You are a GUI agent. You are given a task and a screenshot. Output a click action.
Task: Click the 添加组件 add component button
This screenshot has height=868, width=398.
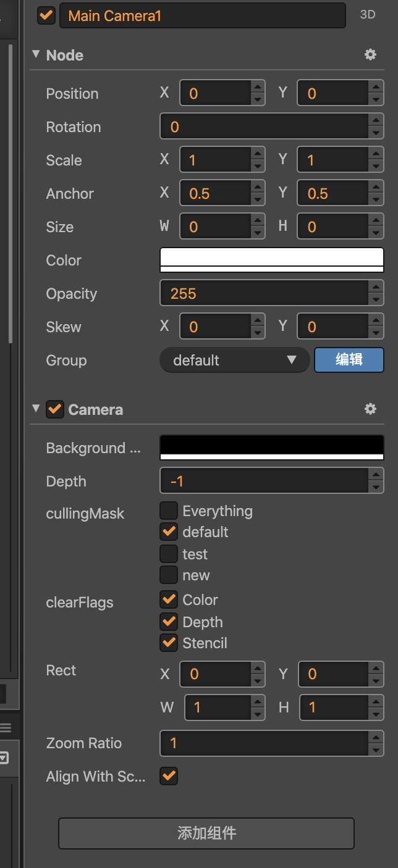pyautogui.click(x=206, y=833)
